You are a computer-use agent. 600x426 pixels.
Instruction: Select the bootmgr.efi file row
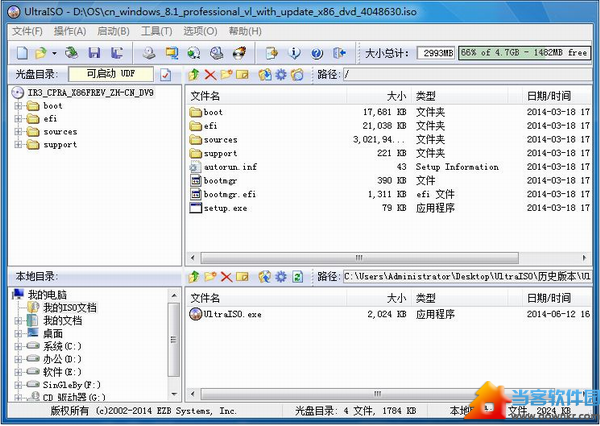point(388,194)
